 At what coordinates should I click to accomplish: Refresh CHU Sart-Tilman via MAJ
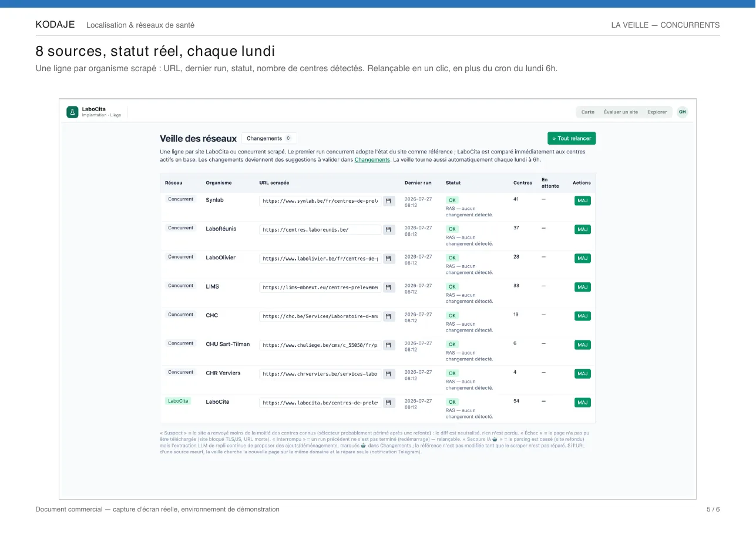click(583, 345)
